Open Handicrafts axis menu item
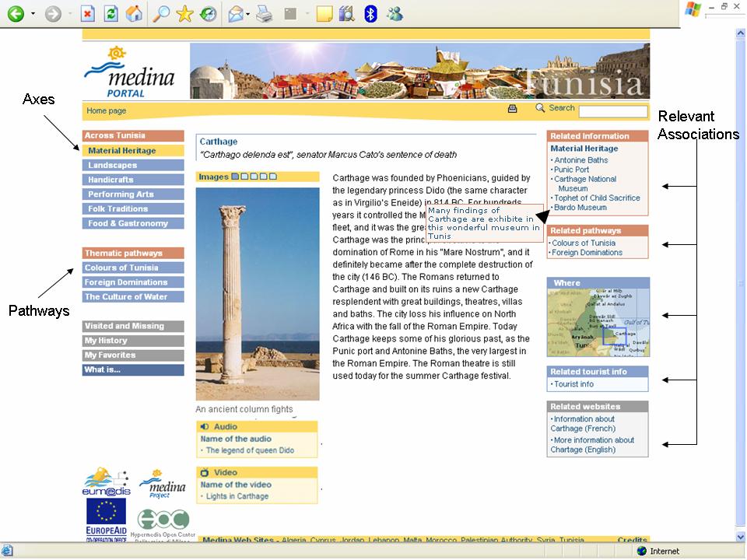This screenshot has width=747, height=560. coord(133,180)
